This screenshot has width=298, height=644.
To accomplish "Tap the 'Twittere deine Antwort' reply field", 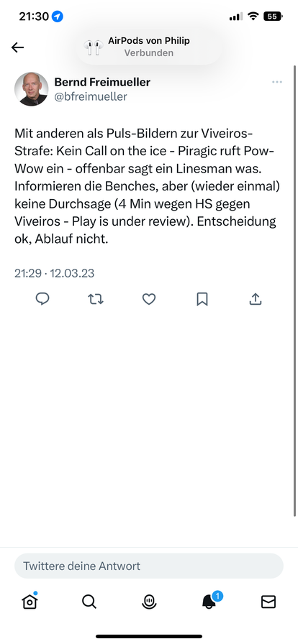I will (149, 566).
